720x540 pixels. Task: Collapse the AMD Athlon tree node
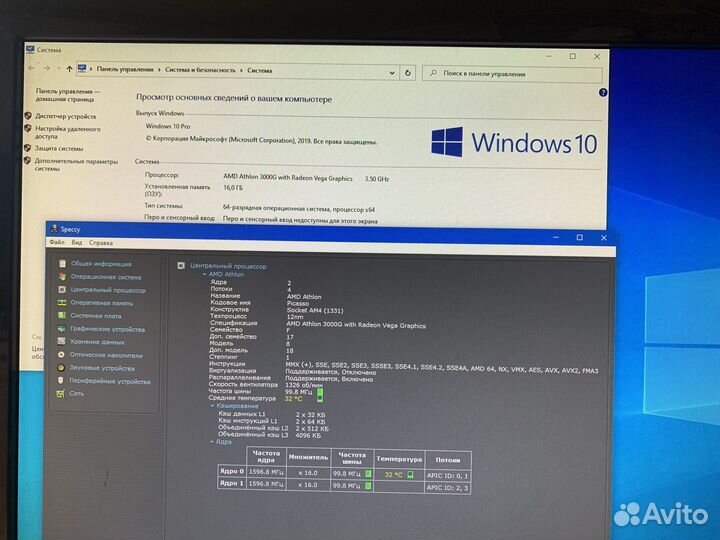205,274
